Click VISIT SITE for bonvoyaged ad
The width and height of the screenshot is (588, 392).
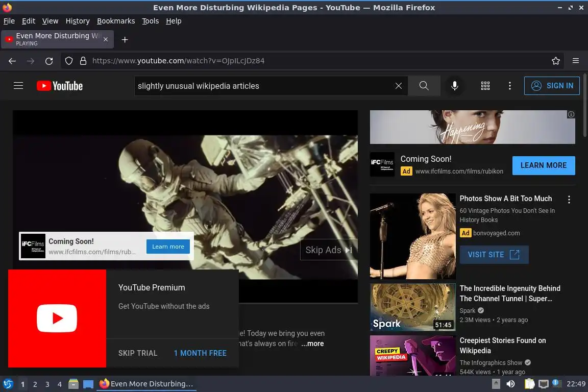pyautogui.click(x=494, y=255)
